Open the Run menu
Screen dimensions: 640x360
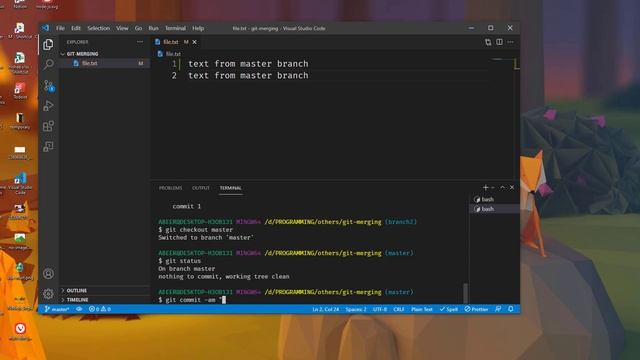pyautogui.click(x=153, y=28)
